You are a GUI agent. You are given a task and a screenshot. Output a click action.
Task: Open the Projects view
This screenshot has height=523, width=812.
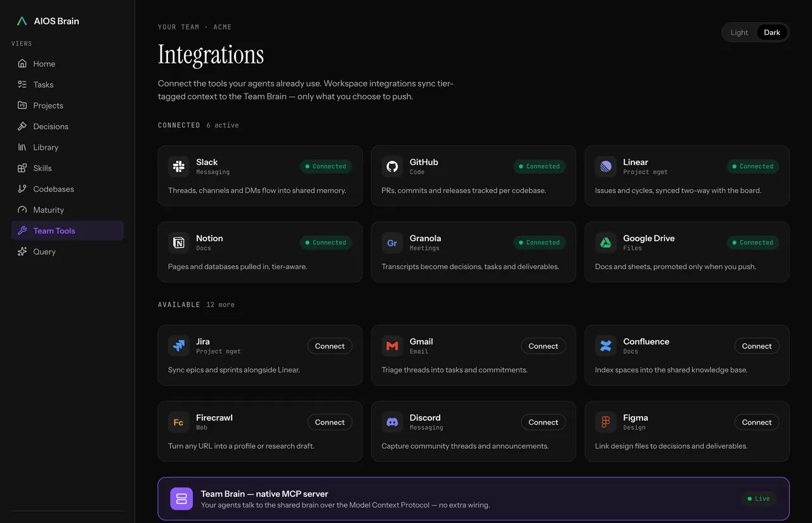click(x=67, y=105)
